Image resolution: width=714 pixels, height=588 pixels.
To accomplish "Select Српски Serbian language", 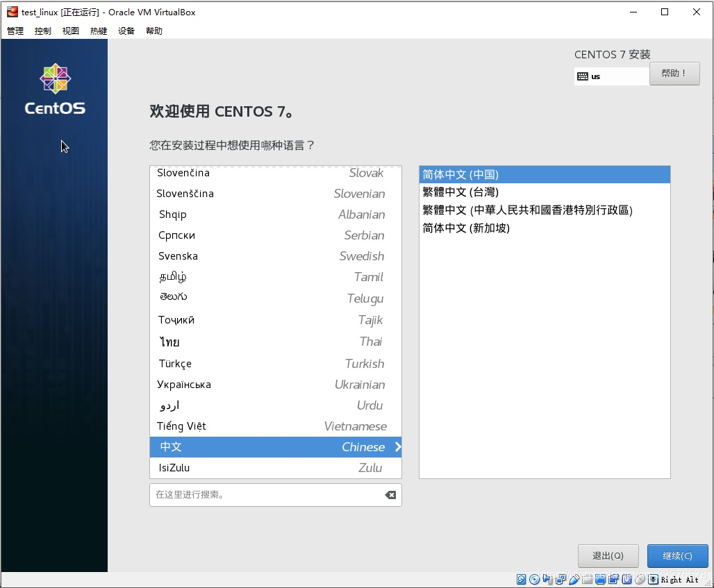I will [x=276, y=235].
